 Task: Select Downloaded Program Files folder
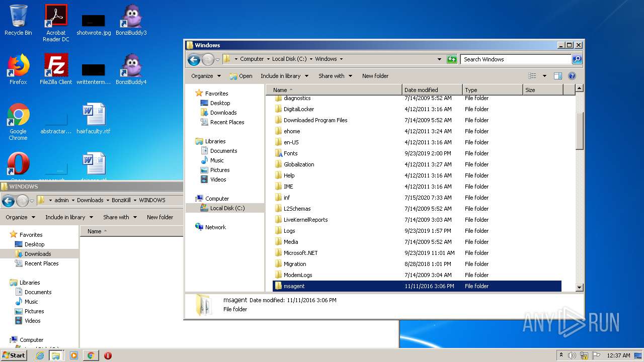[x=315, y=120]
